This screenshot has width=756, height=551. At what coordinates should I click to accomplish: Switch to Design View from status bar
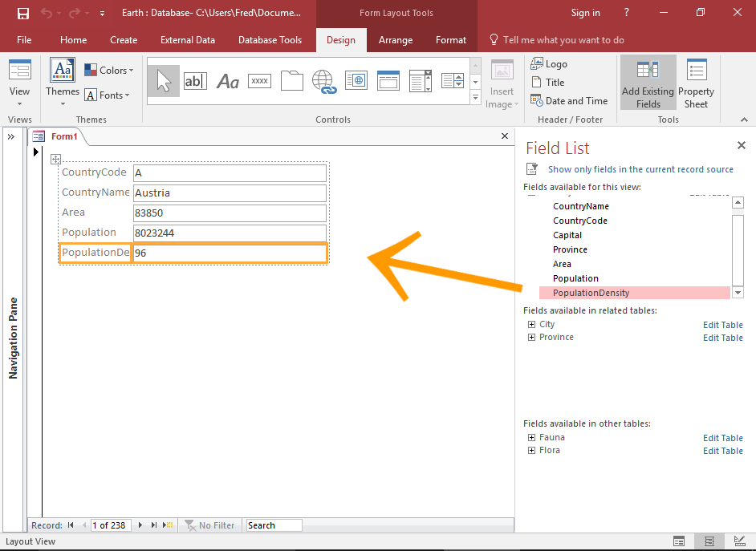[x=739, y=541]
